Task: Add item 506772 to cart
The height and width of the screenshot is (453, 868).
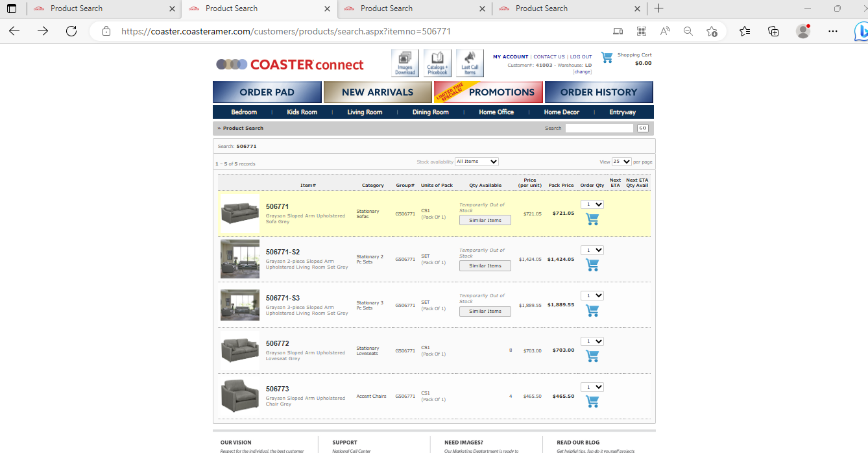Action: click(592, 356)
